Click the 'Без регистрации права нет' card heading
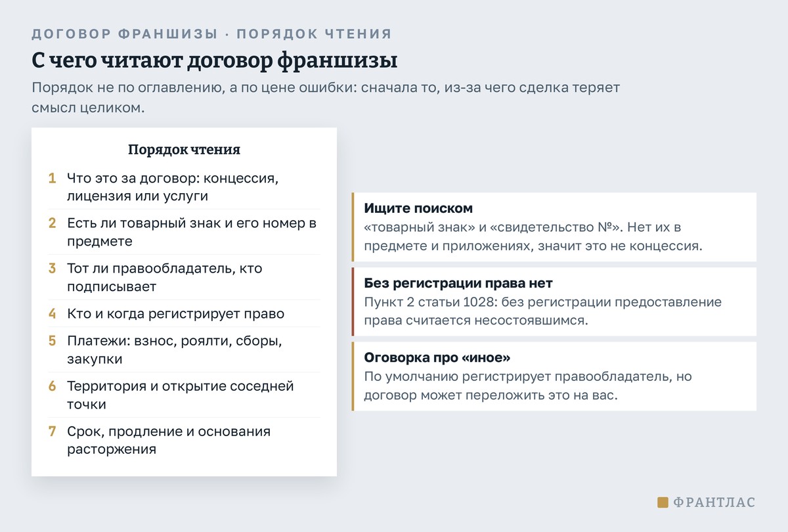788x532 pixels. click(458, 283)
